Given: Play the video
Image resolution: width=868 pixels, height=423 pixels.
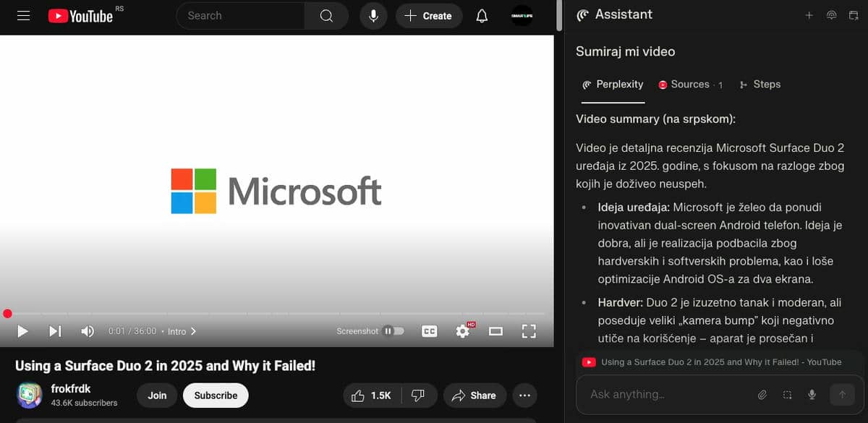Looking at the screenshot, I should [22, 331].
